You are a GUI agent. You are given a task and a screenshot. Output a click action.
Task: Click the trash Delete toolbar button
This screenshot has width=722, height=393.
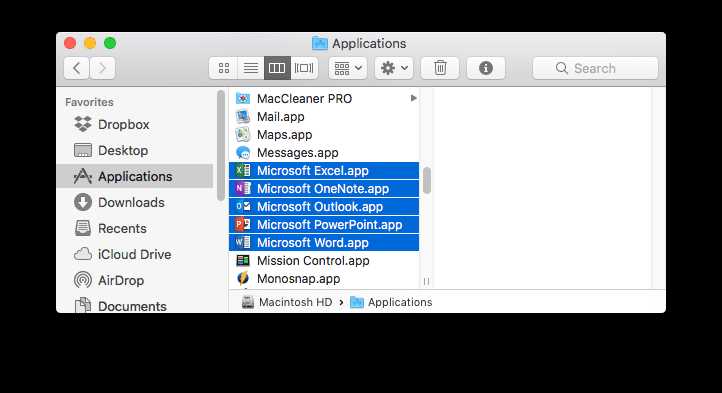tap(440, 68)
